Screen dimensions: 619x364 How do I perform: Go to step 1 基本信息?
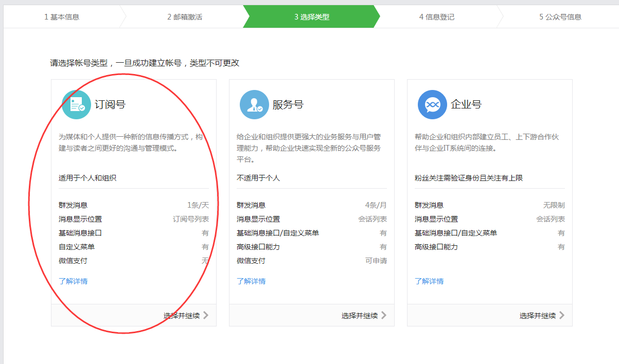coord(62,17)
